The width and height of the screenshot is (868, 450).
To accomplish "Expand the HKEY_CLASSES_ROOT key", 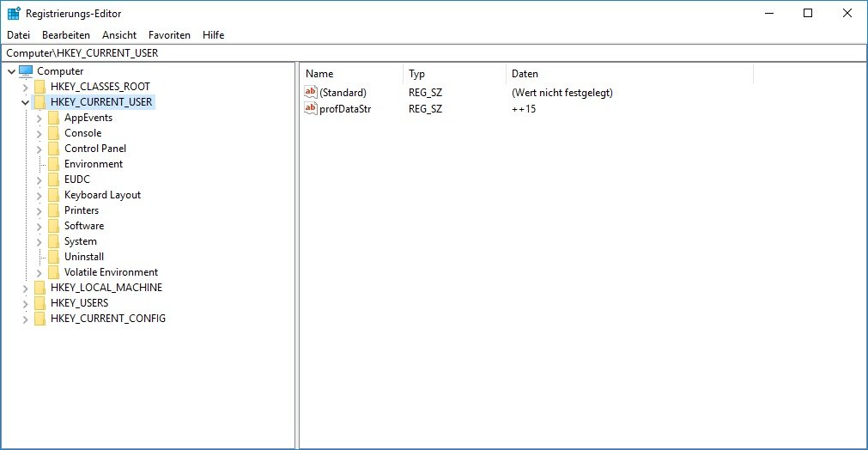I will 25,87.
